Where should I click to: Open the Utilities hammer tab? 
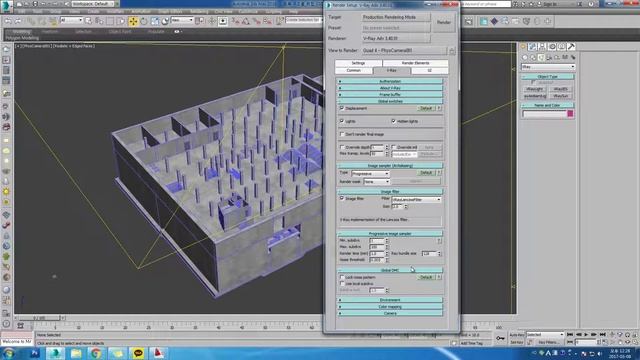[x=571, y=47]
